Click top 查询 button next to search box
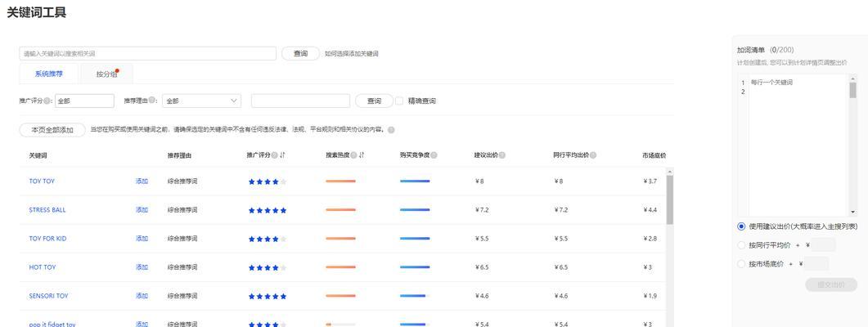This screenshot has height=327, width=868. pos(300,54)
